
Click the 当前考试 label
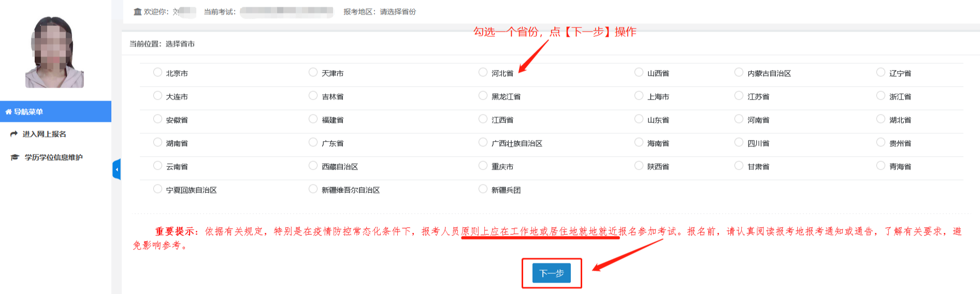[x=220, y=11]
